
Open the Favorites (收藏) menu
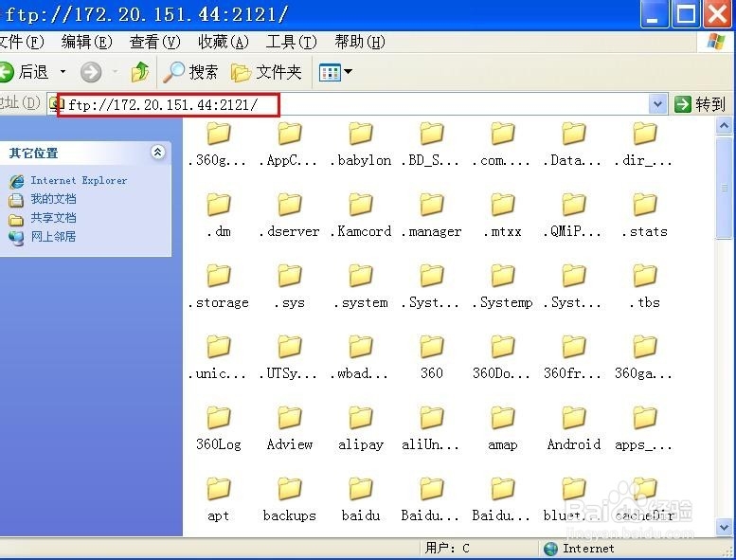(224, 42)
